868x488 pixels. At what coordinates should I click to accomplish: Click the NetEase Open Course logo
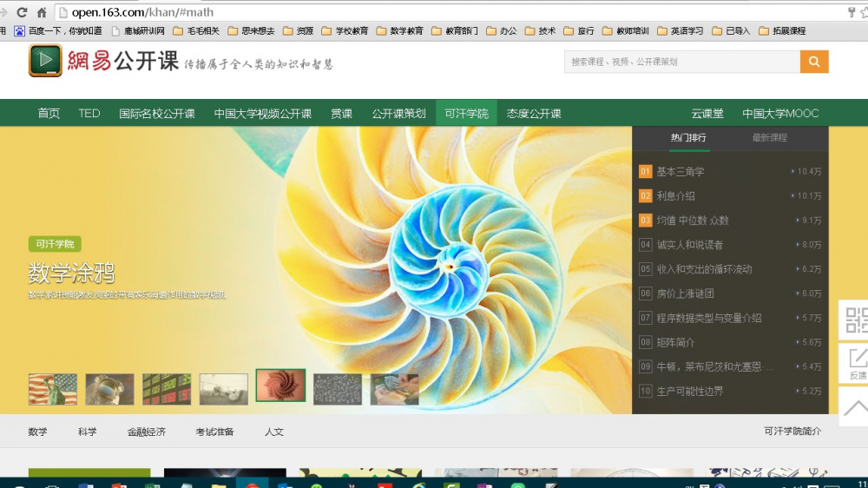point(103,62)
